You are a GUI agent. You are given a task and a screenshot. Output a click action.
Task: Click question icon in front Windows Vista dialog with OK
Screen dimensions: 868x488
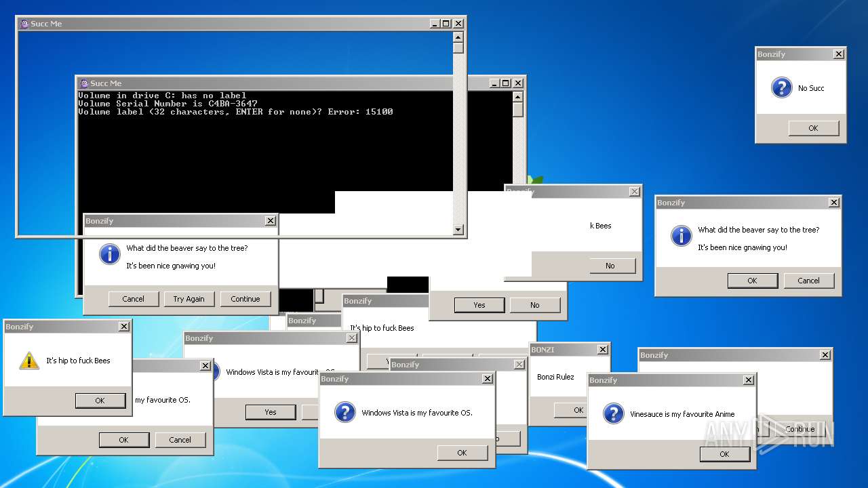(x=344, y=412)
